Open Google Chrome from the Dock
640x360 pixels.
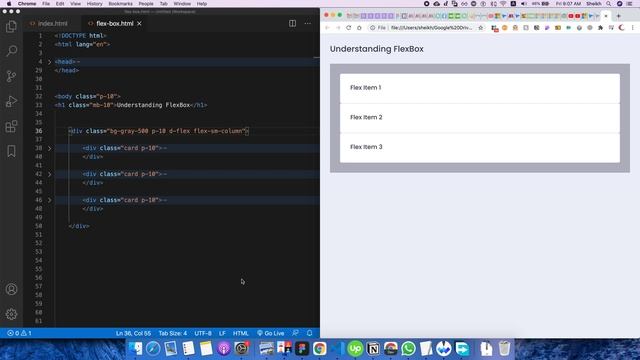coord(320,349)
